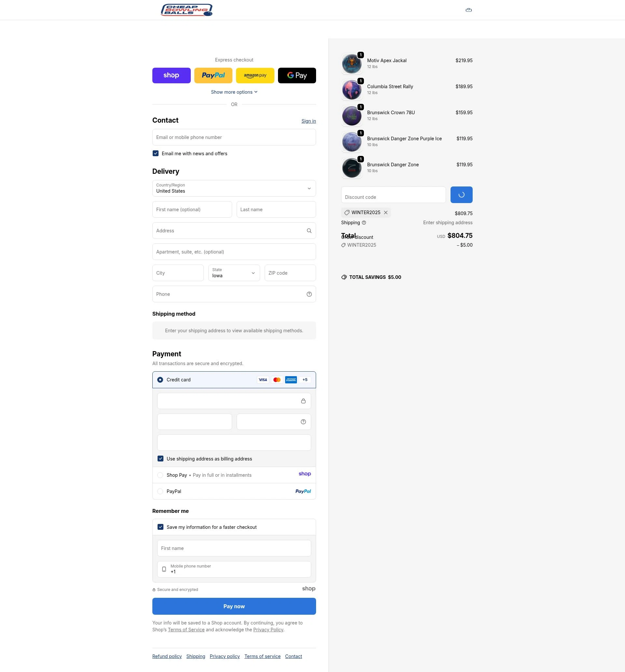Click the Amazon Pay express button
Viewport: 625px width, 672px height.
tap(255, 75)
